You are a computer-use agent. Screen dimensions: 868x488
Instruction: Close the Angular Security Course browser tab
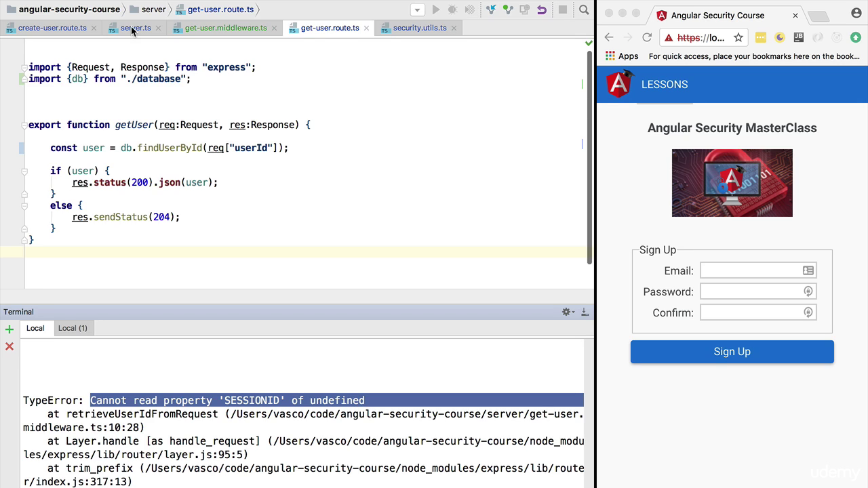[795, 15]
